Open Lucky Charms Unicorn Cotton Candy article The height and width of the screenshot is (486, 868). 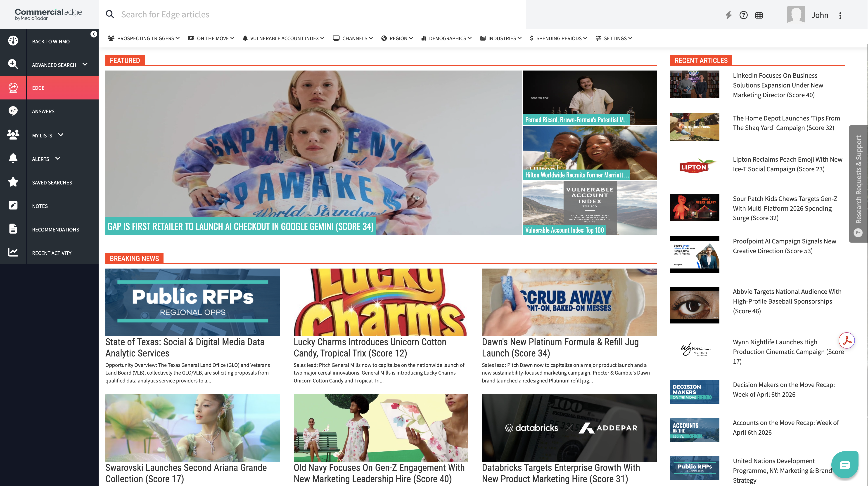370,348
